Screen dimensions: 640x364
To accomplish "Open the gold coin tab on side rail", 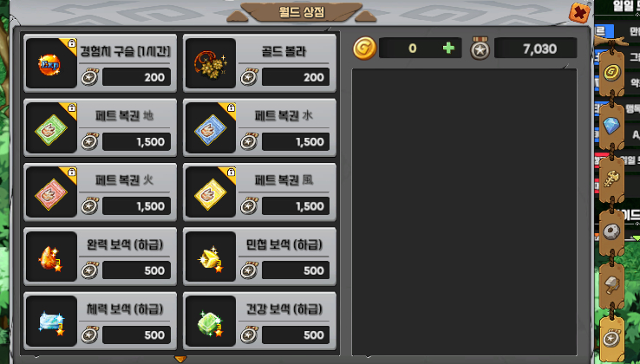I will 612,73.
